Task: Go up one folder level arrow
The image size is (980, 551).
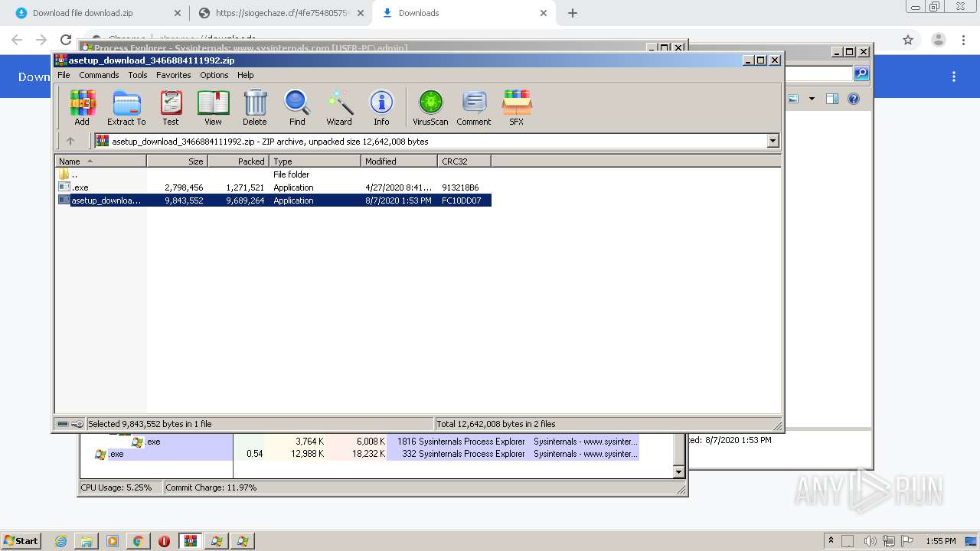Action: tap(70, 141)
